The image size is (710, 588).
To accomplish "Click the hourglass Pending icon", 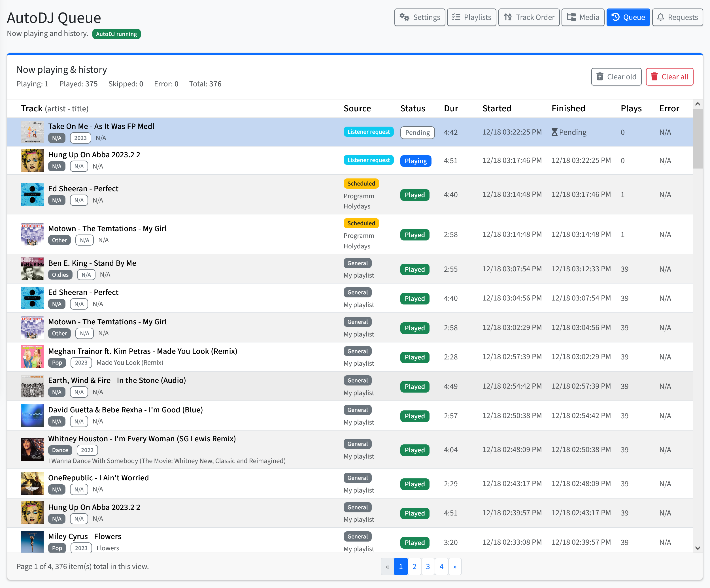I will click(554, 132).
